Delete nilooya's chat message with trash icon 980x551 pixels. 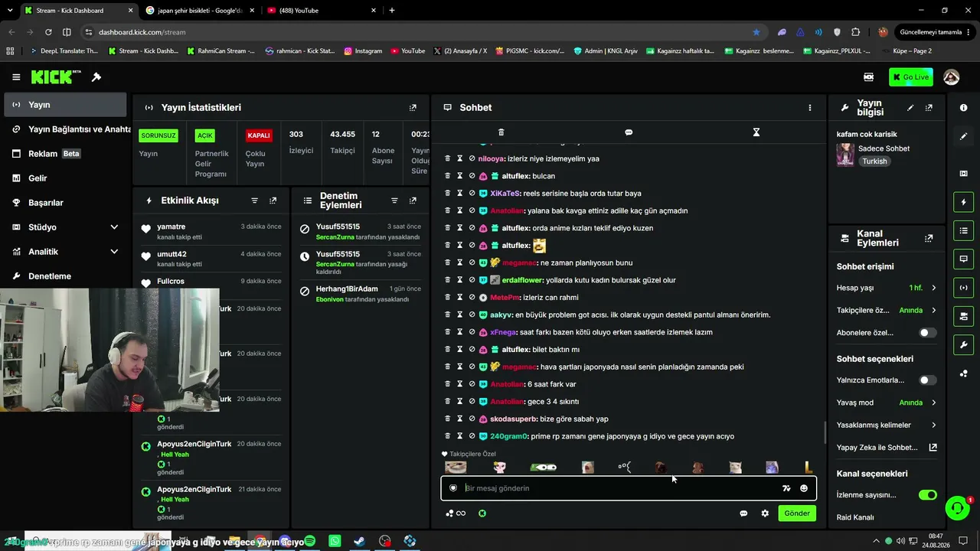[448, 158]
